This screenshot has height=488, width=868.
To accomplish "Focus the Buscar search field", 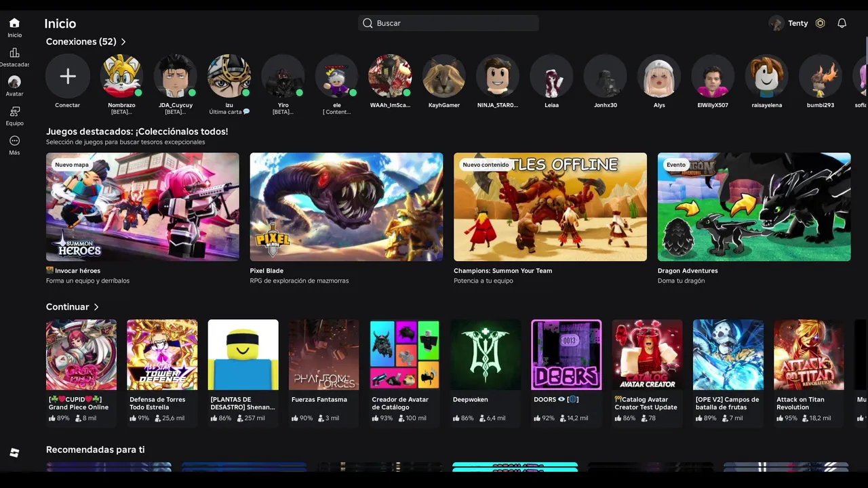I will coord(448,23).
